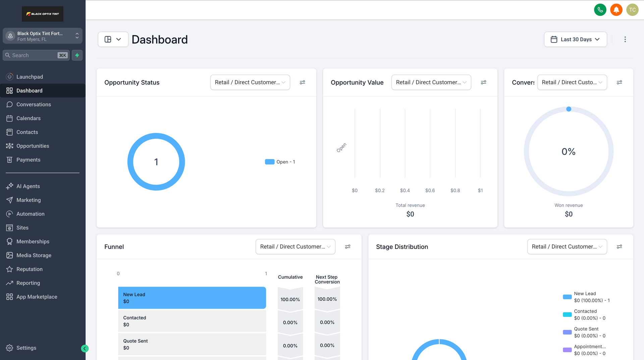Image resolution: width=644 pixels, height=360 pixels.
Task: Click the Black Optix Tint logo
Action: (43, 14)
